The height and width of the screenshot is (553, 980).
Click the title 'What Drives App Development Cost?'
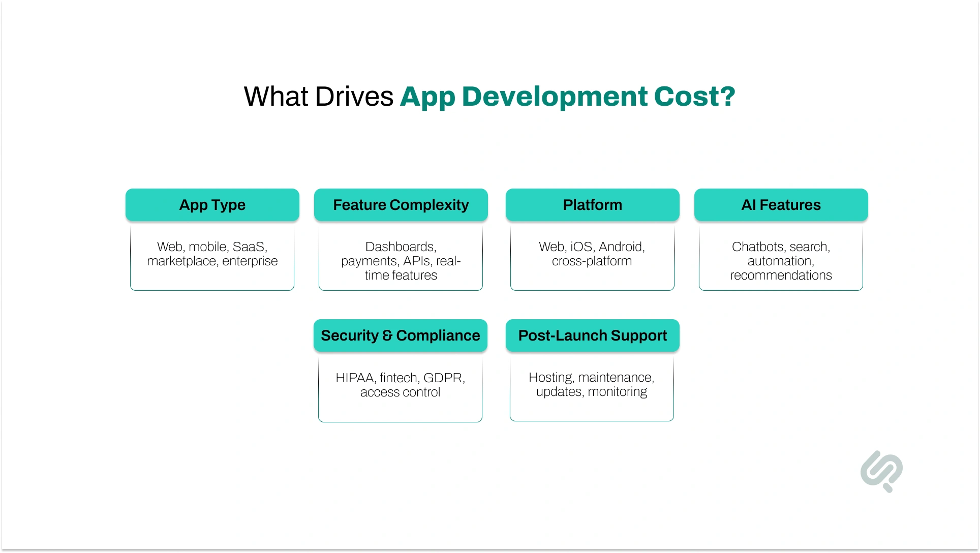pos(489,97)
